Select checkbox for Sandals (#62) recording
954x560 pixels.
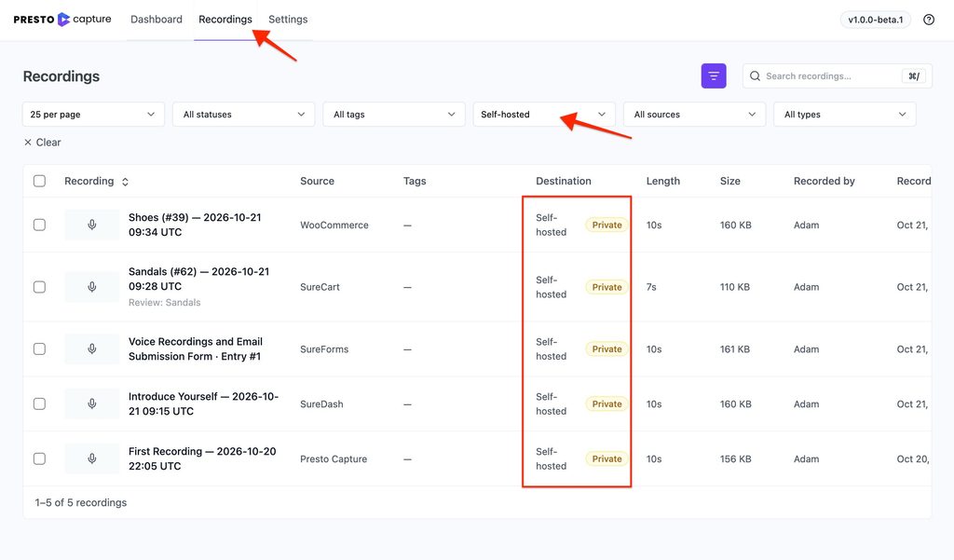(x=39, y=287)
